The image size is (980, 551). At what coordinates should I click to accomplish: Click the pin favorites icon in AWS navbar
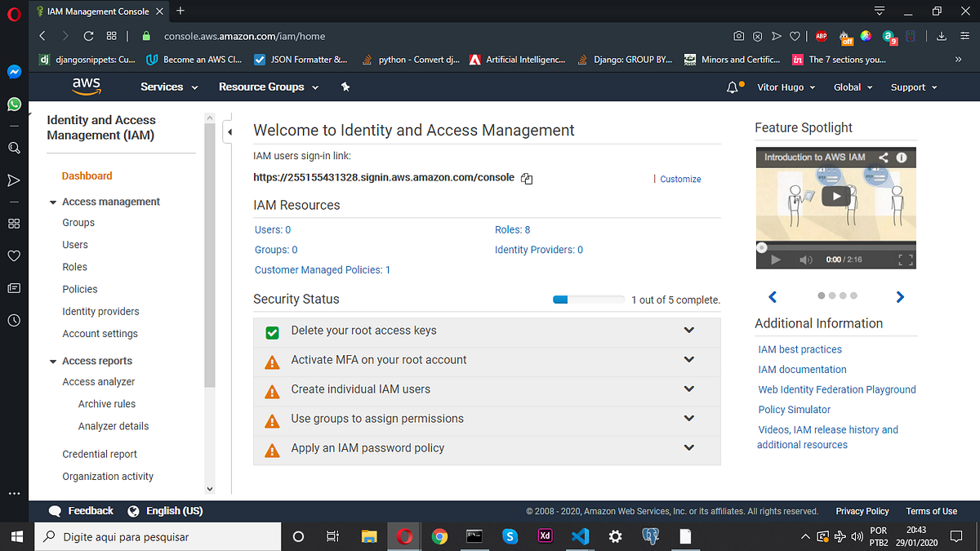(345, 87)
